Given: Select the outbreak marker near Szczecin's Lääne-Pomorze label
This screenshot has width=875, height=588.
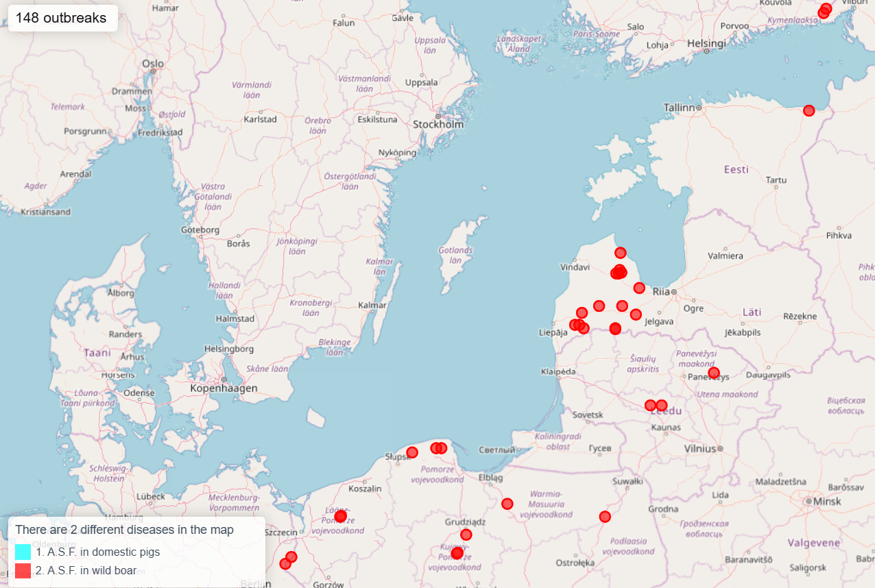Looking at the screenshot, I should pos(341,516).
